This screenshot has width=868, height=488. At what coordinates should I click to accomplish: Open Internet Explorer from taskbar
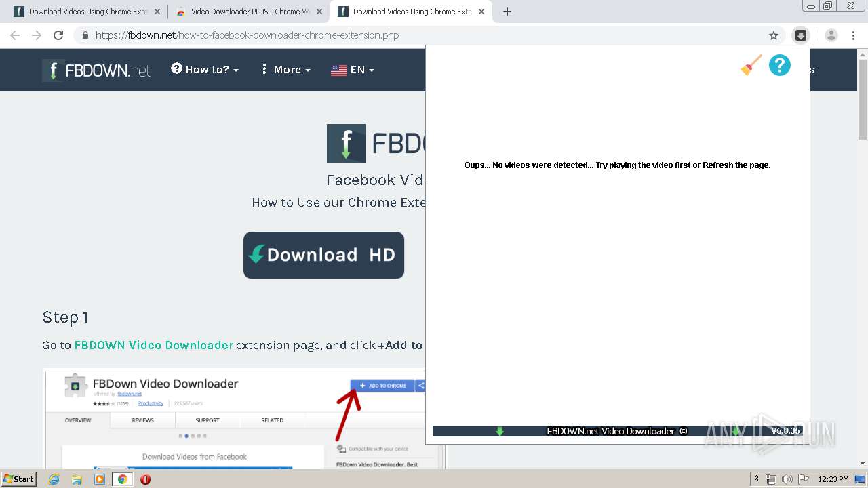pos(54,479)
